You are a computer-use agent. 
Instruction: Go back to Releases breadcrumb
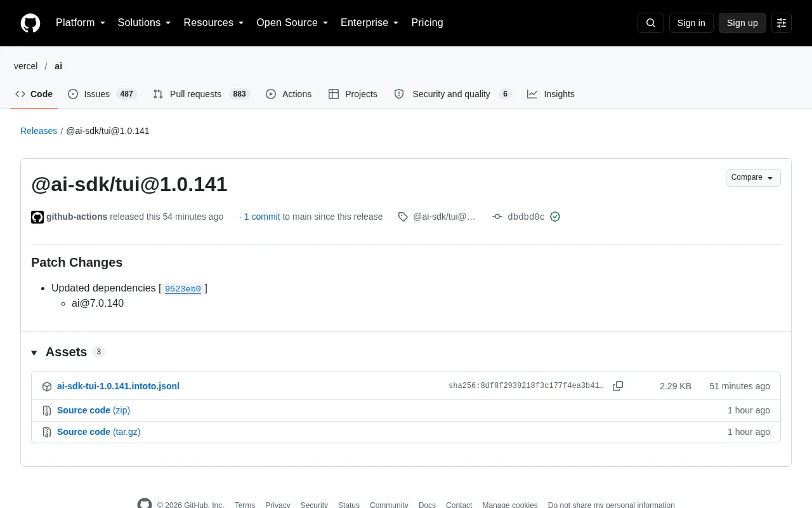pyautogui.click(x=39, y=131)
